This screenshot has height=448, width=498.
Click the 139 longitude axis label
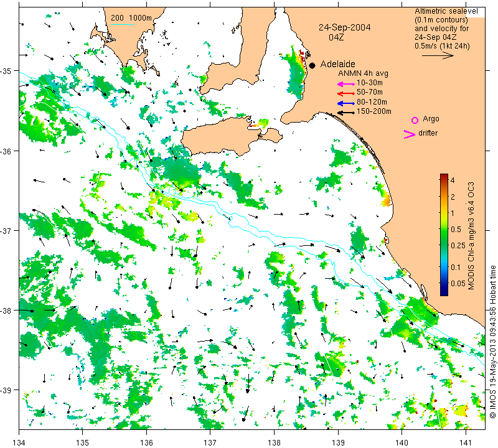pos(338,442)
